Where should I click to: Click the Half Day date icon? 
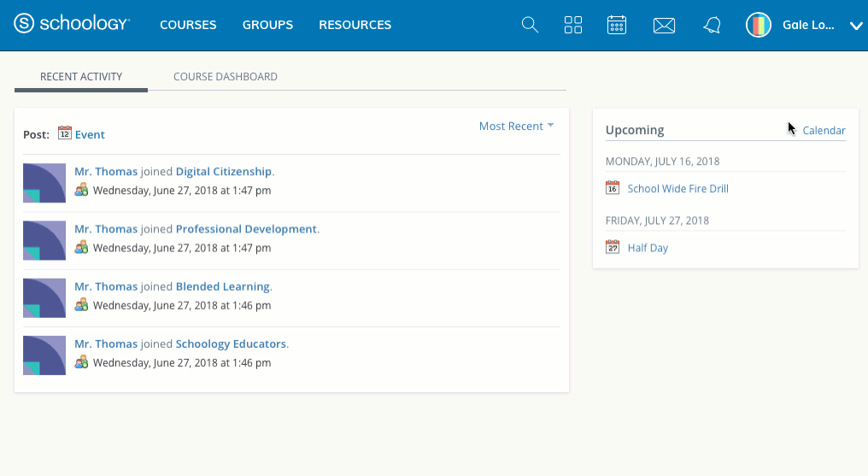tap(612, 248)
